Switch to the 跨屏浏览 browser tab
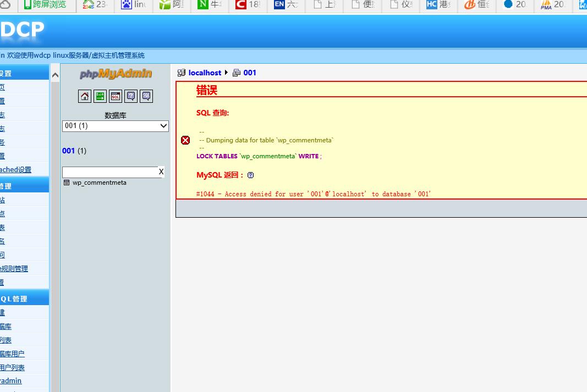 (x=48, y=5)
